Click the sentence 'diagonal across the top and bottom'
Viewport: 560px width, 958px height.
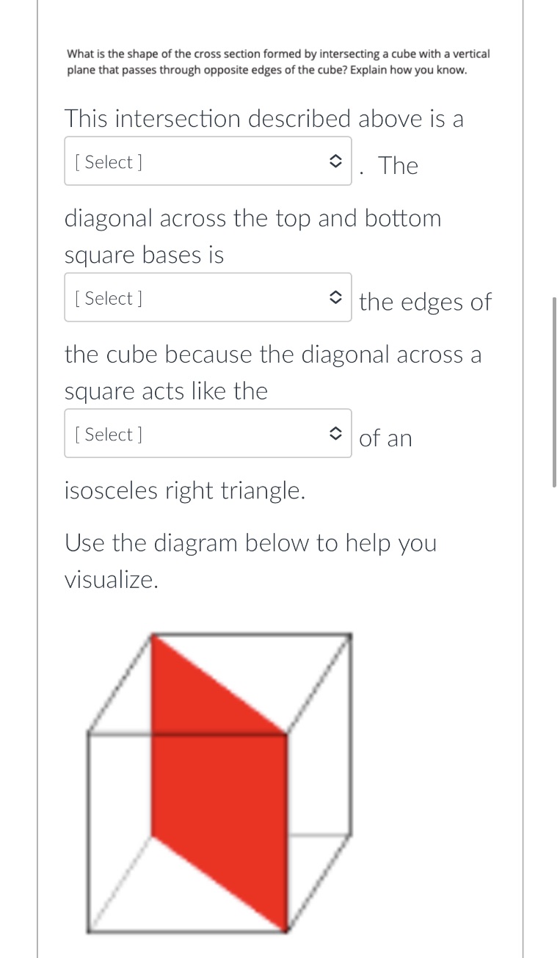pyautogui.click(x=252, y=217)
